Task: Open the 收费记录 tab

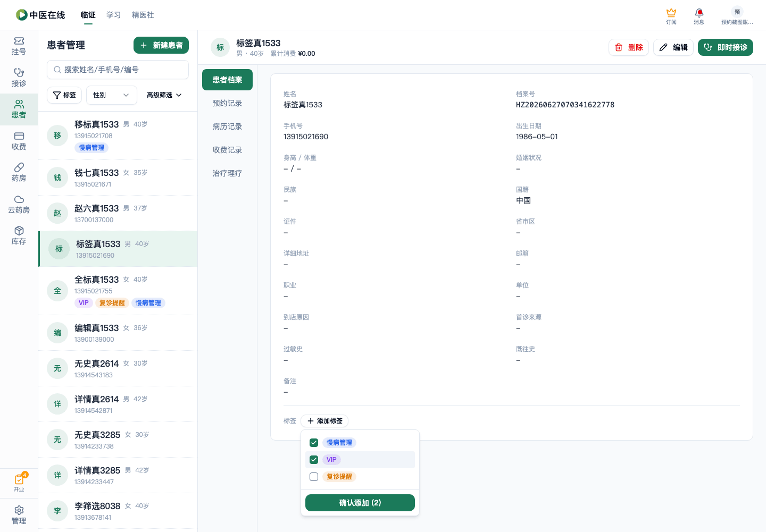Action: click(227, 150)
